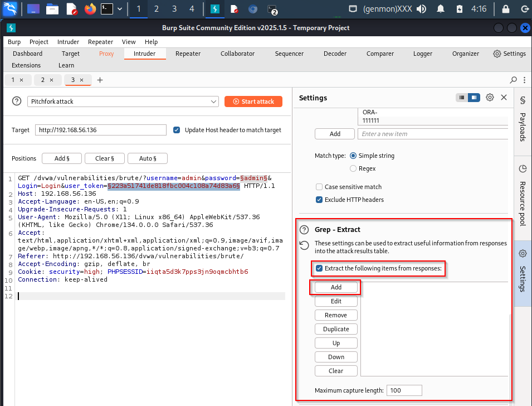The width and height of the screenshot is (532, 406).
Task: Open the three-dot options menu
Action: coord(524,80)
